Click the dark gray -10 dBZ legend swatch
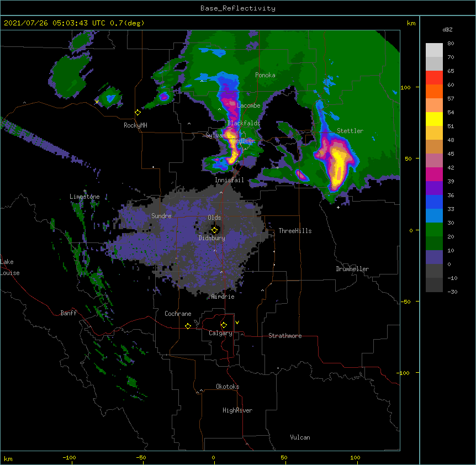Viewport: 476px width, 465px height. [434, 285]
